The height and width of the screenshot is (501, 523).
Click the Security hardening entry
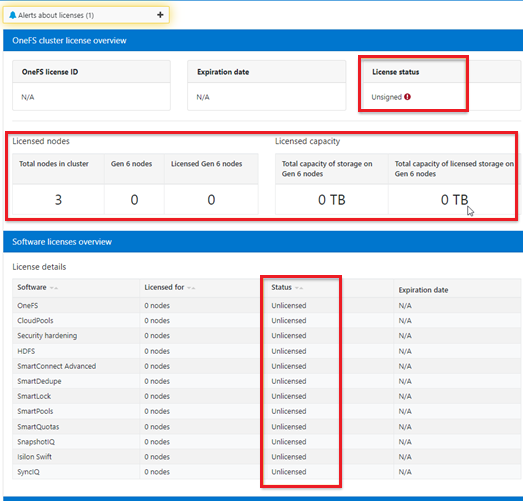point(47,336)
